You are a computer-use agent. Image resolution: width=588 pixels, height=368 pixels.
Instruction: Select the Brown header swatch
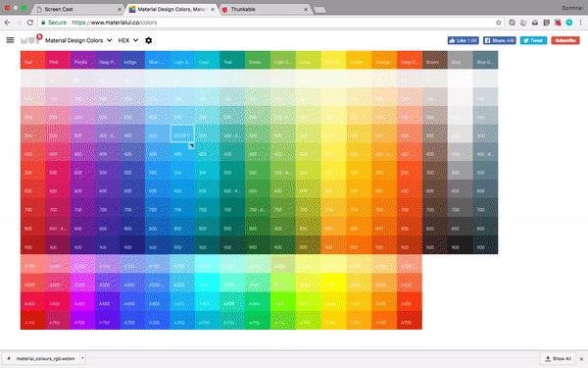pos(435,60)
